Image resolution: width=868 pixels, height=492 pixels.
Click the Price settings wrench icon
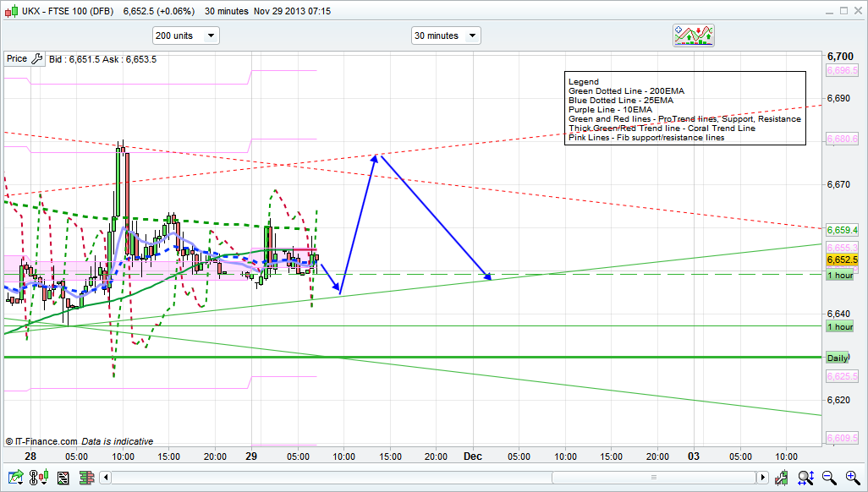click(36, 59)
